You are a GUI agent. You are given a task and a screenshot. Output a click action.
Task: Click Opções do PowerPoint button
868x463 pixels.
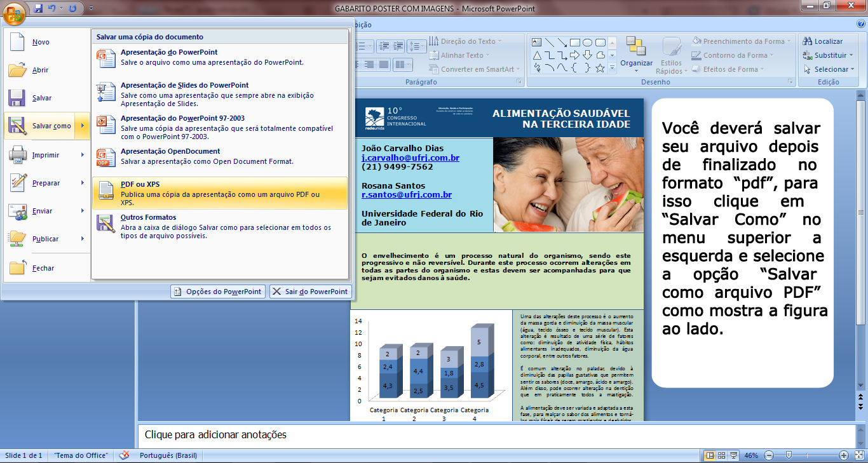point(217,292)
